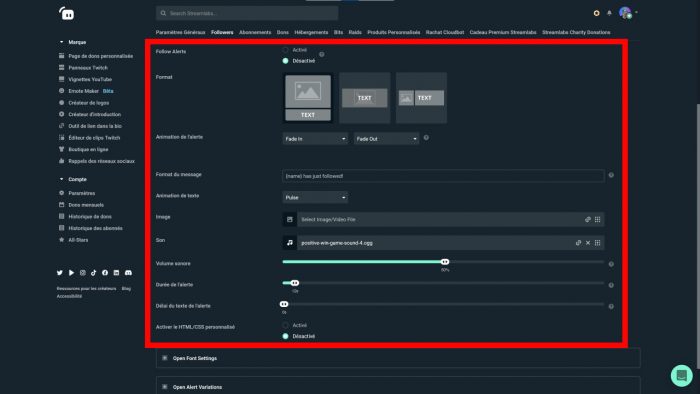
Task: Switch to Paramètres Généraux tab
Action: pyautogui.click(x=180, y=33)
